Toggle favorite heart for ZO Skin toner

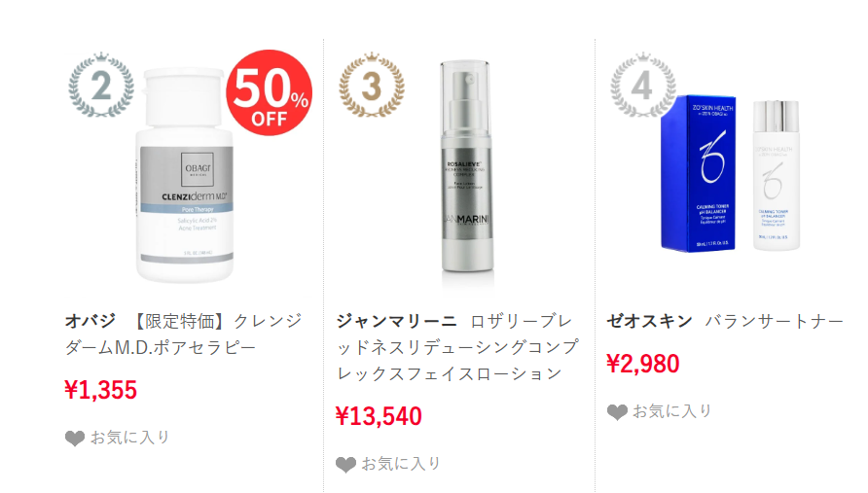pyautogui.click(x=617, y=412)
